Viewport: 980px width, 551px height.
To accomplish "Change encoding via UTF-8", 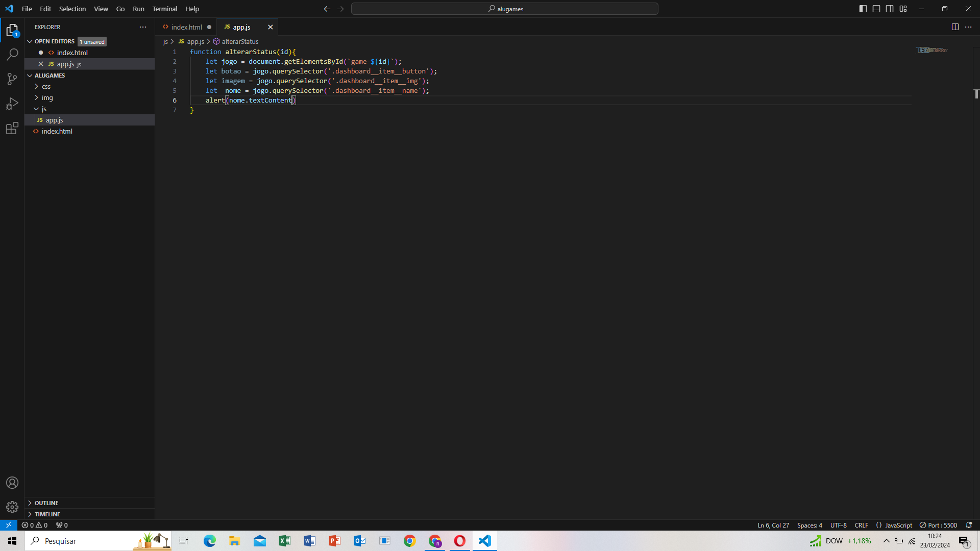I will (x=838, y=525).
